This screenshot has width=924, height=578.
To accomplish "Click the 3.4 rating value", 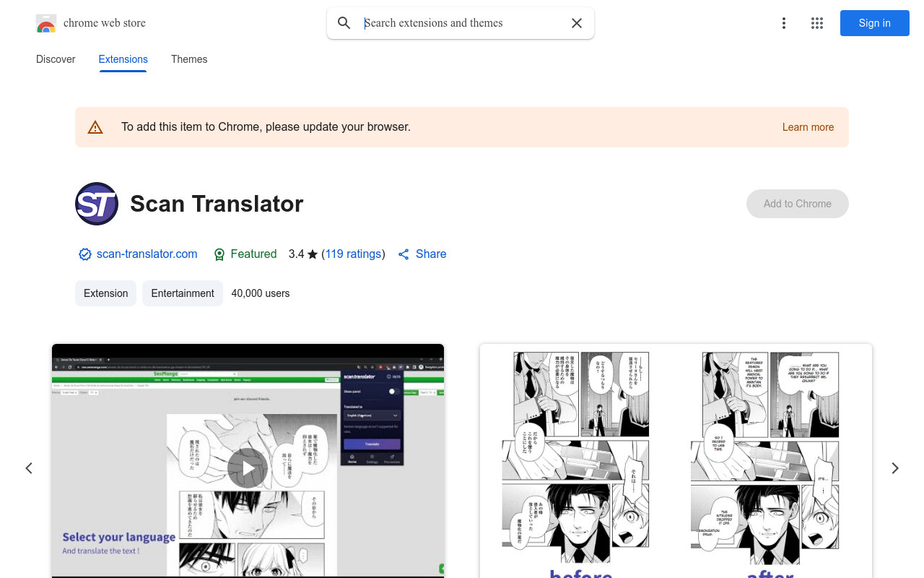I will click(296, 254).
